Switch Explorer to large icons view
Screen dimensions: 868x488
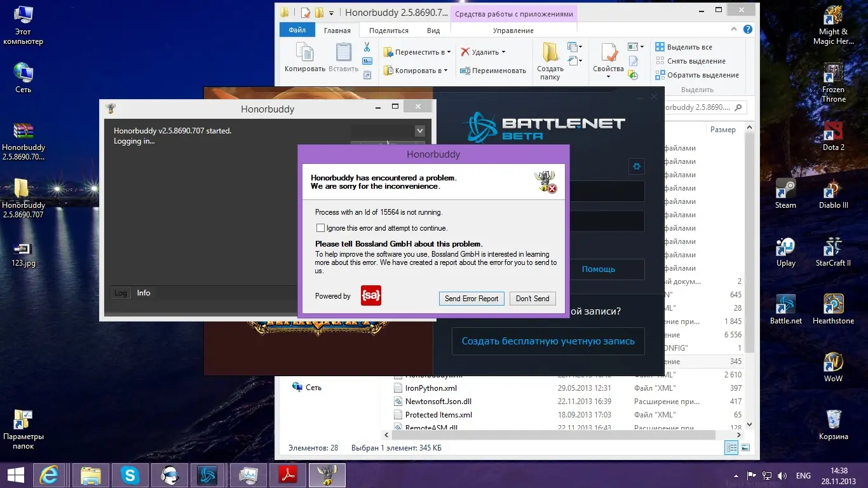click(x=744, y=448)
